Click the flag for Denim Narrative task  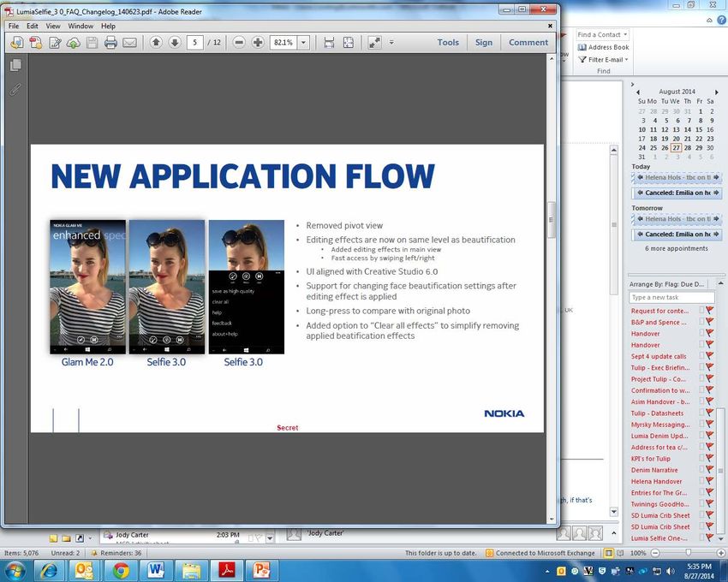[x=709, y=470]
